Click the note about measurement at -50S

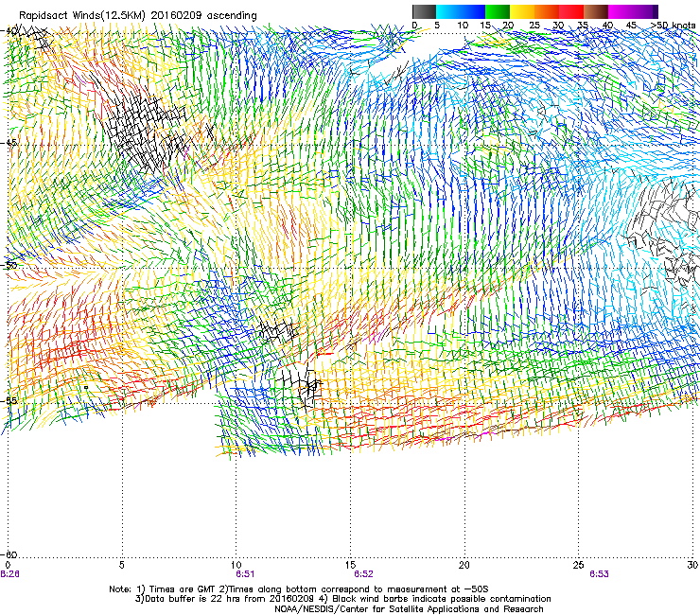[x=354, y=589]
